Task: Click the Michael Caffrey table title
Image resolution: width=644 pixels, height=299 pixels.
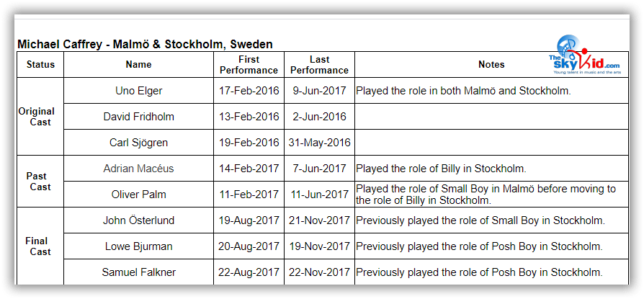Action: point(145,44)
